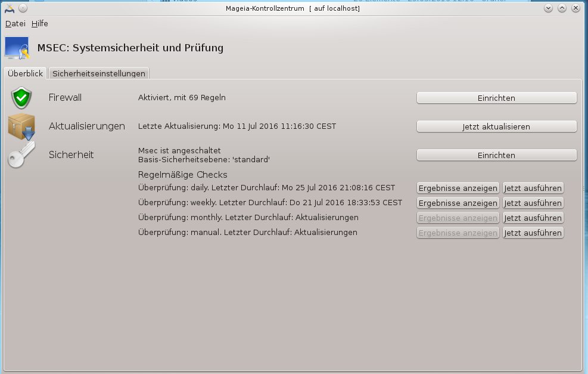
Task: Click the Sicherheit label
Action: pyautogui.click(x=71, y=154)
